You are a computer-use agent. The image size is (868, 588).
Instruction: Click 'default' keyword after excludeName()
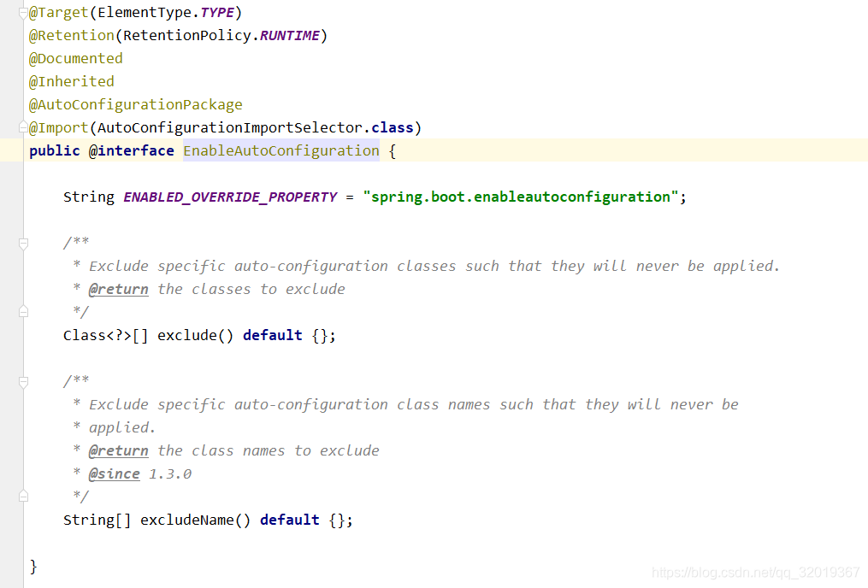pos(290,520)
